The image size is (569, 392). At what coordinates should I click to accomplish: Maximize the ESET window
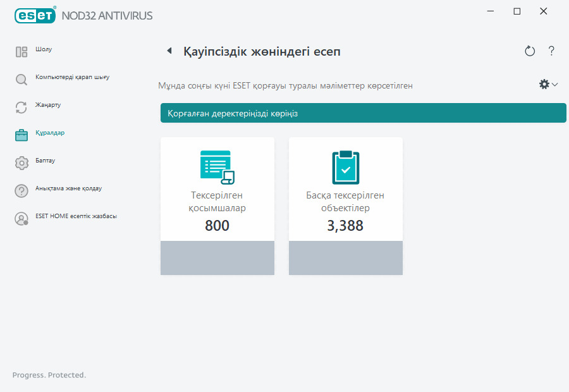point(517,11)
